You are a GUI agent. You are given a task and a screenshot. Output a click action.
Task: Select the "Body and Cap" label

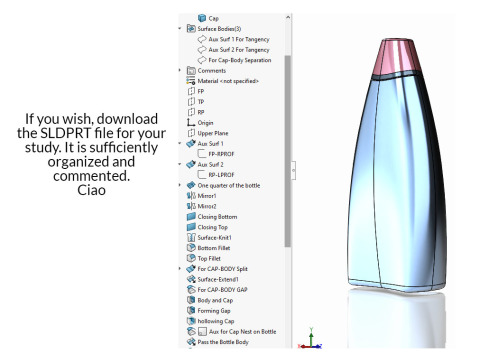pos(215,300)
